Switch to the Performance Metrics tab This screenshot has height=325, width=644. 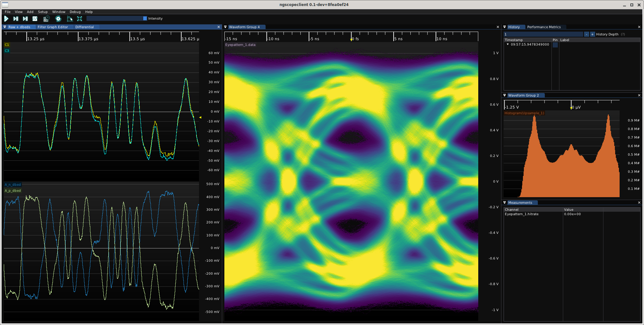click(x=544, y=27)
